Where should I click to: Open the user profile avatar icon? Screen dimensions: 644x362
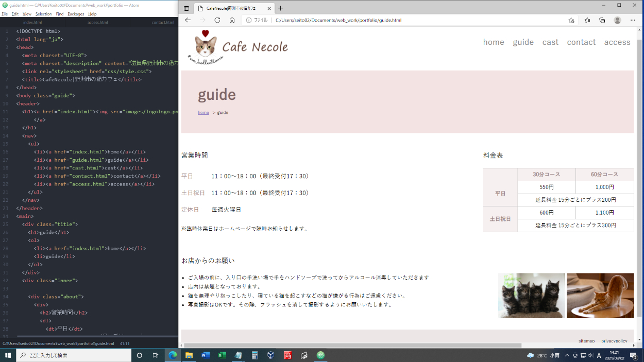coord(617,20)
